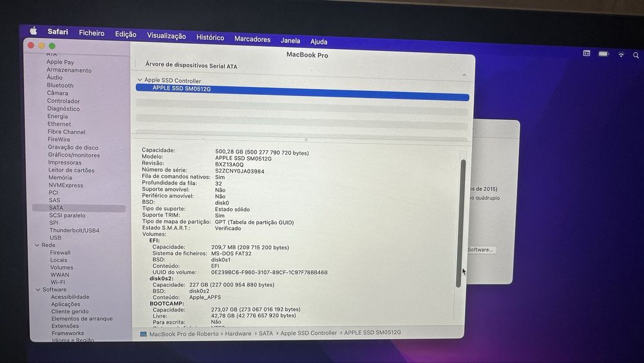Open the Edição menu
Image resolution: width=644 pixels, height=363 pixels.
pos(126,35)
